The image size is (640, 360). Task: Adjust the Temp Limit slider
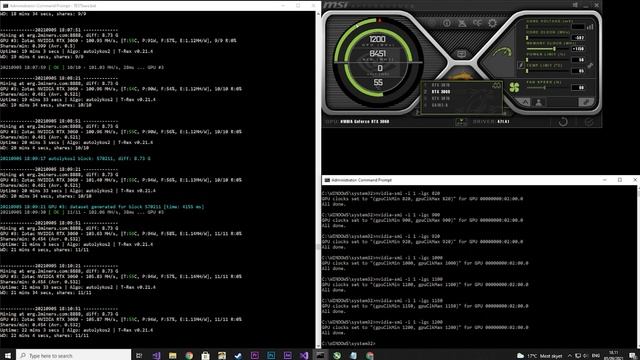tap(547, 71)
